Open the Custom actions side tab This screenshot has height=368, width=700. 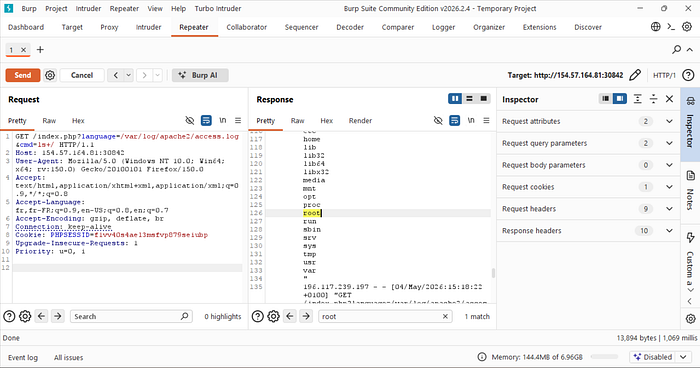(690, 263)
